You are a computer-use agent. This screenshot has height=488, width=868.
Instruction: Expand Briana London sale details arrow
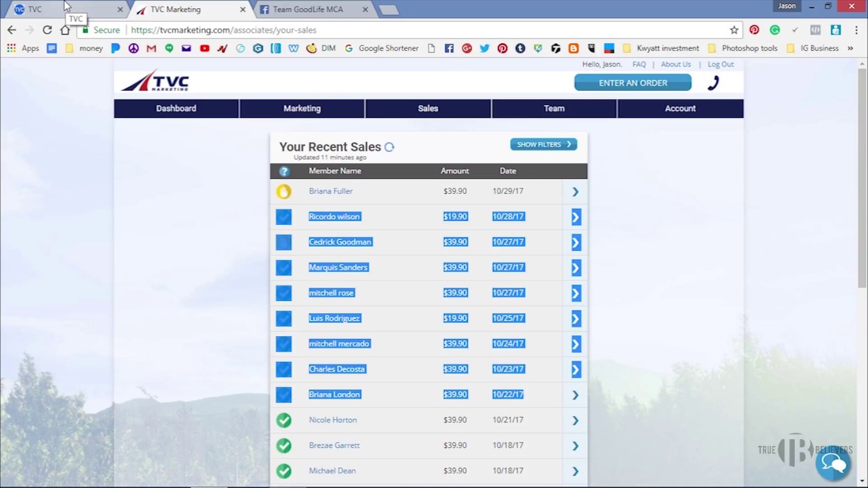click(x=575, y=395)
